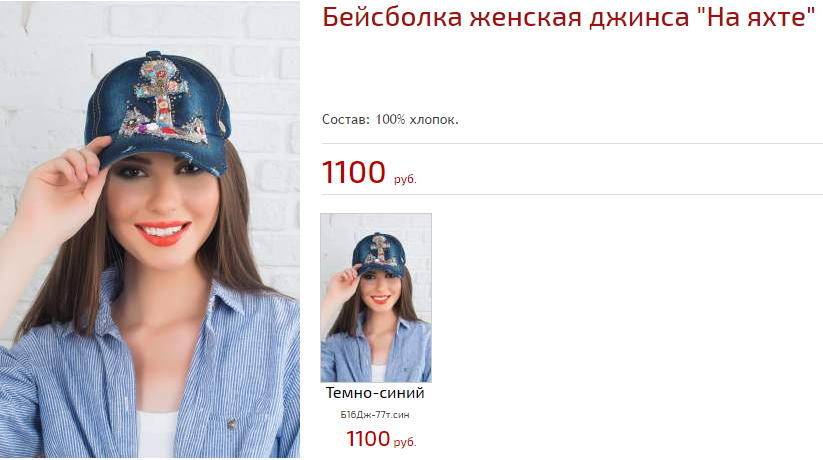Select the Темно-синий color variant thumbnail

point(376,298)
